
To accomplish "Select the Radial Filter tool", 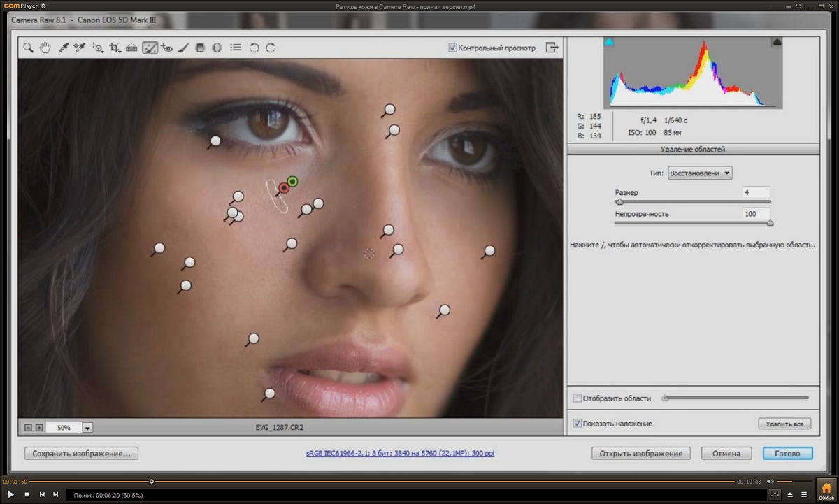I will [x=217, y=48].
